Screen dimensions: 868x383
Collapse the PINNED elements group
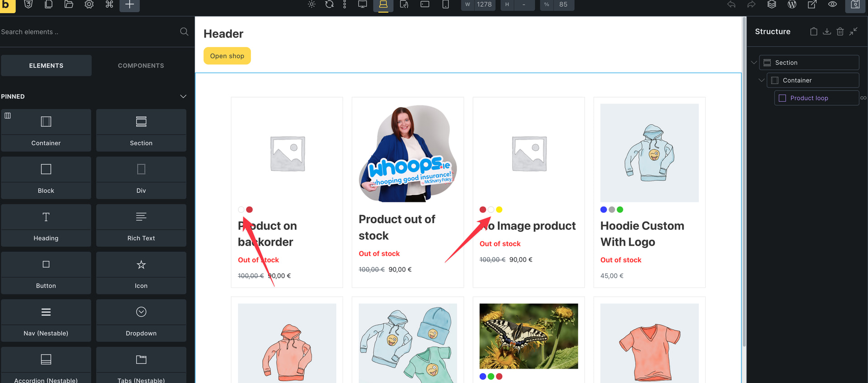click(183, 97)
